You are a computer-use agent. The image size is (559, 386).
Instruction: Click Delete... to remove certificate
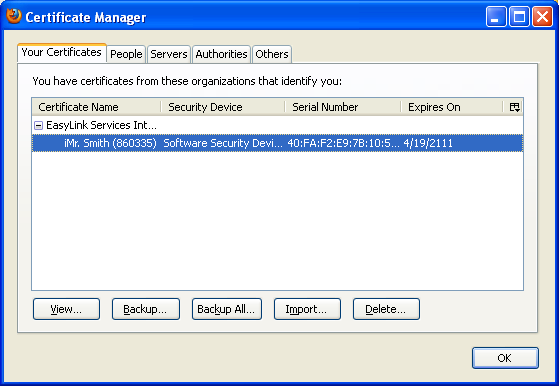tap(386, 309)
